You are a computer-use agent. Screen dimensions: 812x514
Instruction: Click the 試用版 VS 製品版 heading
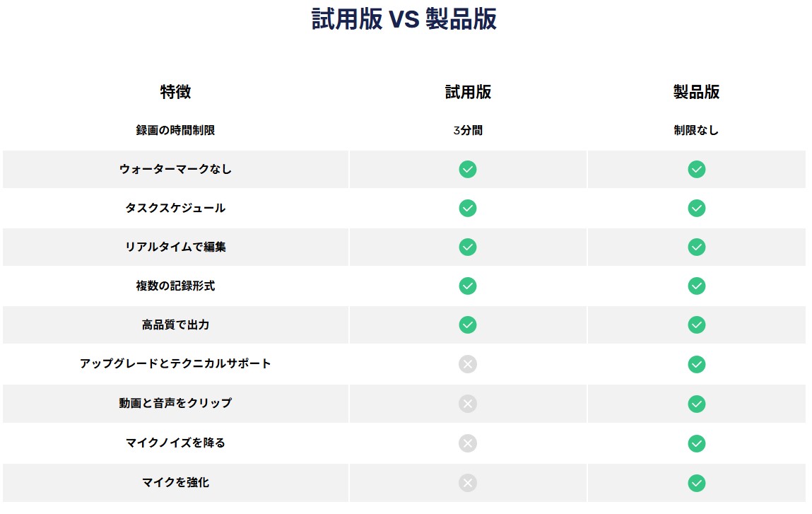coord(404,20)
